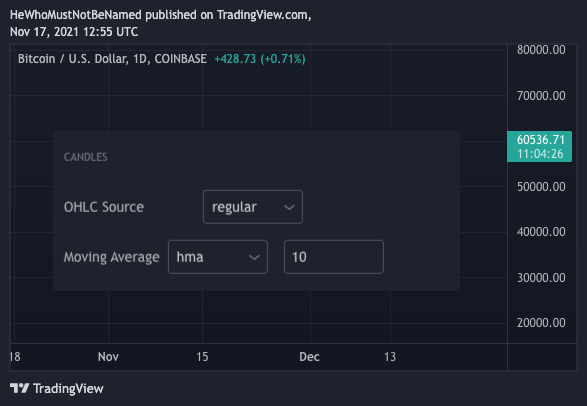
Task: Click the 70000.00 price axis label
Action: click(x=541, y=96)
